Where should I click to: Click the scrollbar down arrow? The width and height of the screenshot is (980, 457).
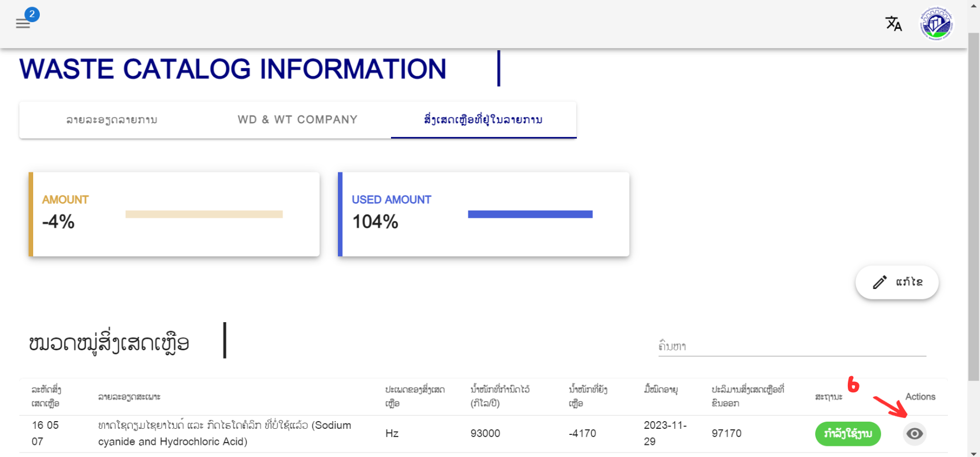[x=974, y=453]
